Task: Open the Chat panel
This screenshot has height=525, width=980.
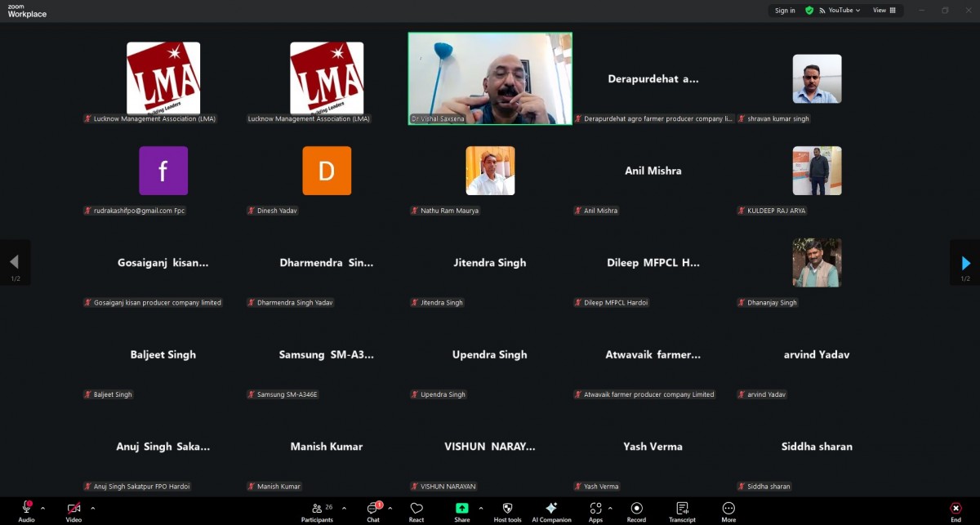Action: [373, 509]
